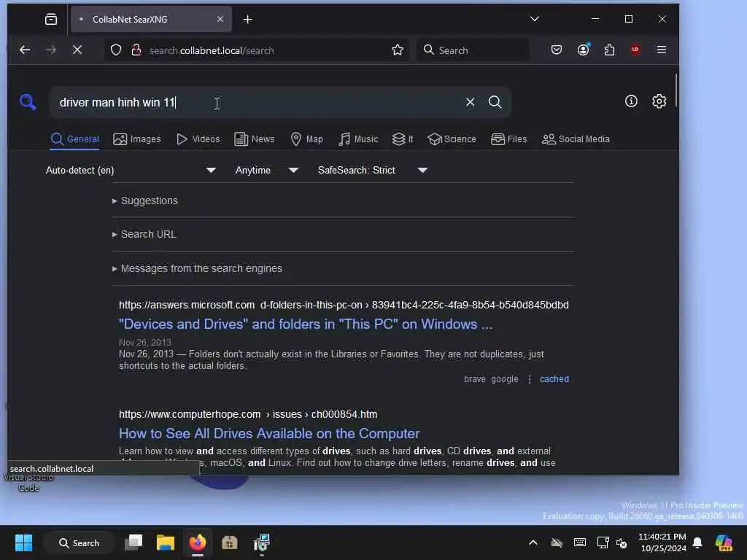Switch to the Videos search tab
This screenshot has width=747, height=560.
tap(198, 139)
